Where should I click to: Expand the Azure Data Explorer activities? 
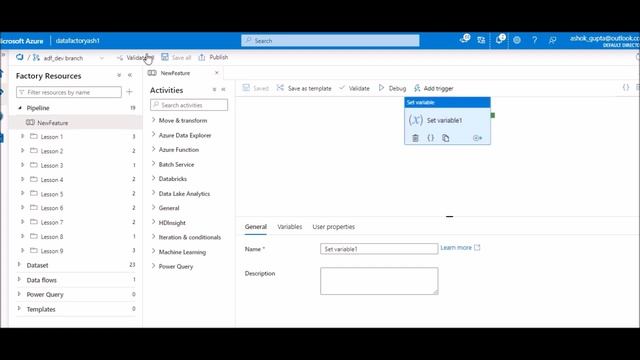(x=153, y=135)
